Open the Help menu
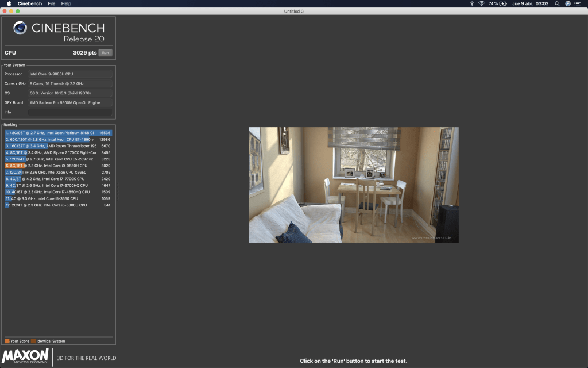 coord(66,3)
